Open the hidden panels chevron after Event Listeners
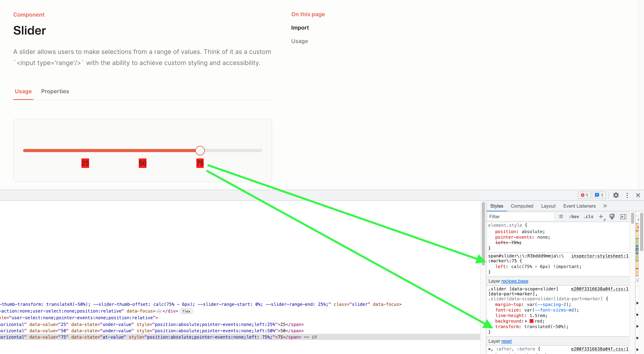This screenshot has height=354, width=644. tap(605, 206)
